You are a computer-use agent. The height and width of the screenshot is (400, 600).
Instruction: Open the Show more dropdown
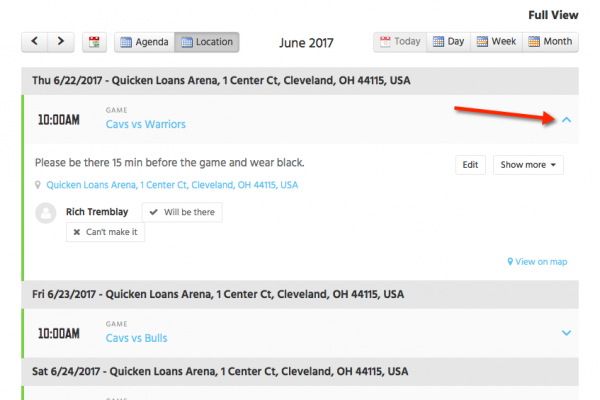click(528, 165)
